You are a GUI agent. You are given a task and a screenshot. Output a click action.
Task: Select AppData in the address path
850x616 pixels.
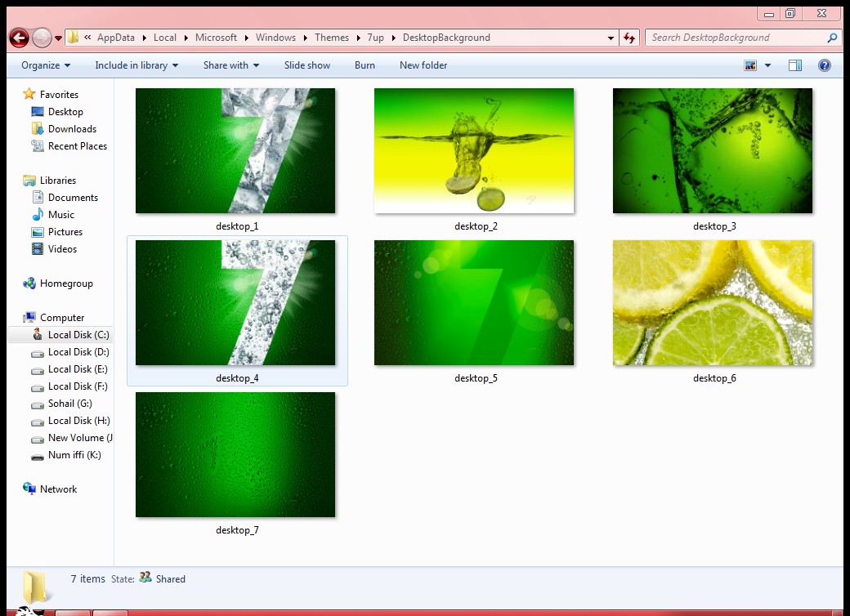116,38
